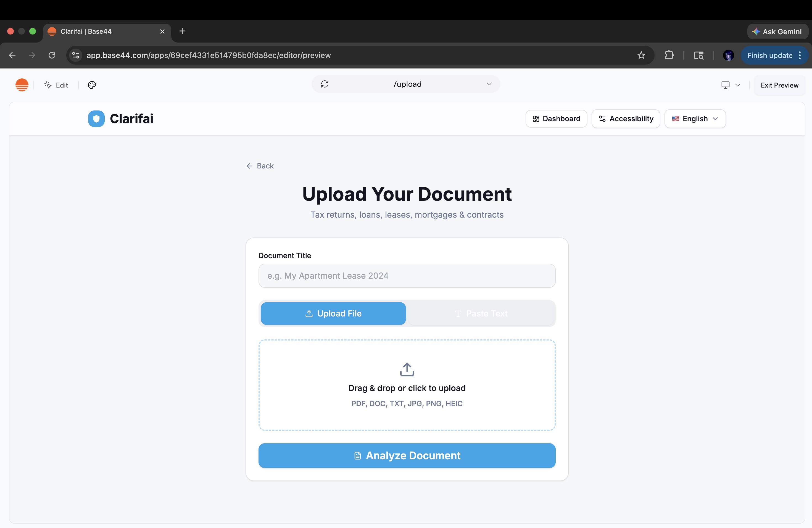Toggle Edit mode in editor toolbar
The height and width of the screenshot is (528, 812).
coord(56,85)
